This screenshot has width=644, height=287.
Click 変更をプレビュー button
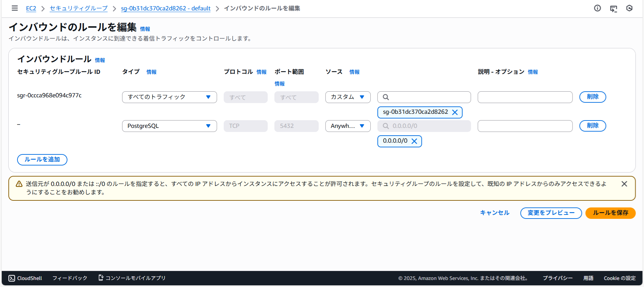[x=551, y=213]
